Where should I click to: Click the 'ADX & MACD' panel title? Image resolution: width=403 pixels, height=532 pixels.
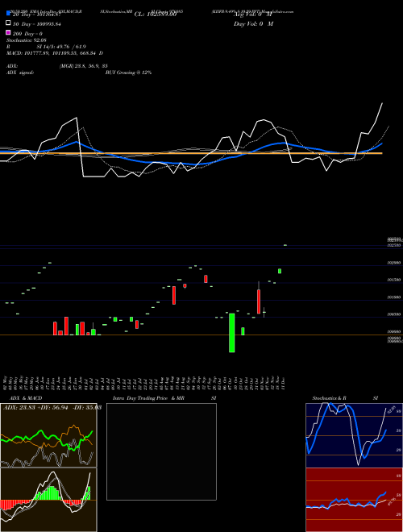tap(26, 398)
